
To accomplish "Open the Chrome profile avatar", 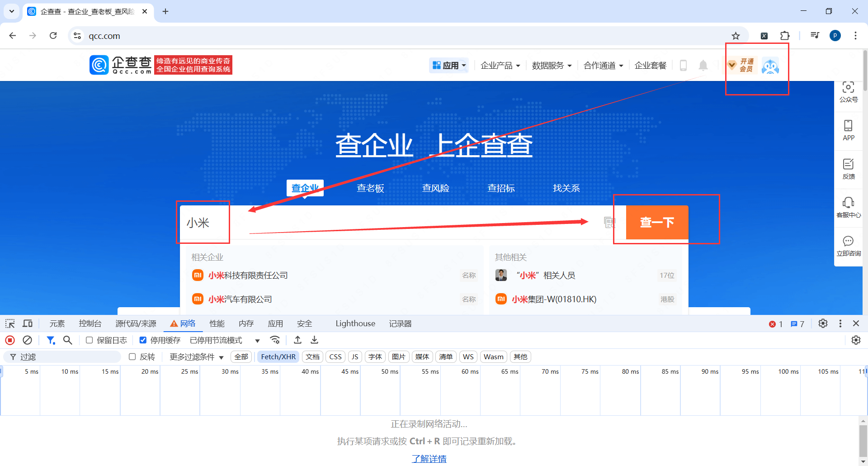I will (835, 36).
